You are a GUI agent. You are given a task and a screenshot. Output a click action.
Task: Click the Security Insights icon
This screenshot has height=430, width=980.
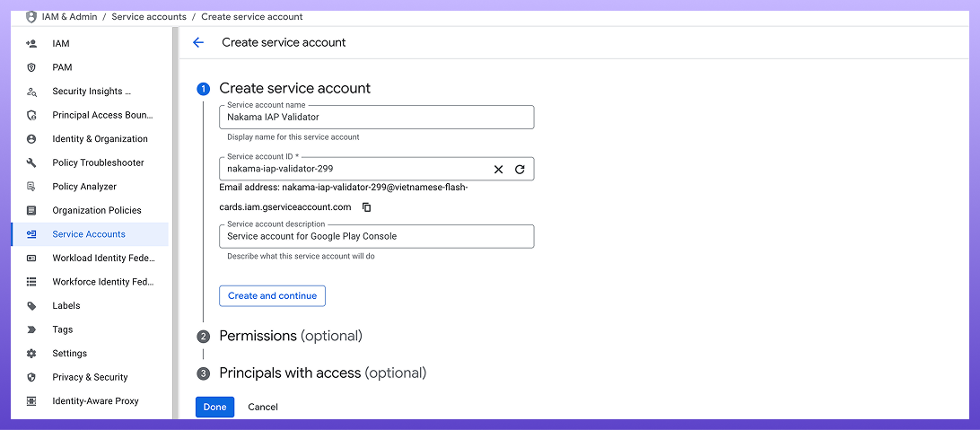pyautogui.click(x=31, y=92)
